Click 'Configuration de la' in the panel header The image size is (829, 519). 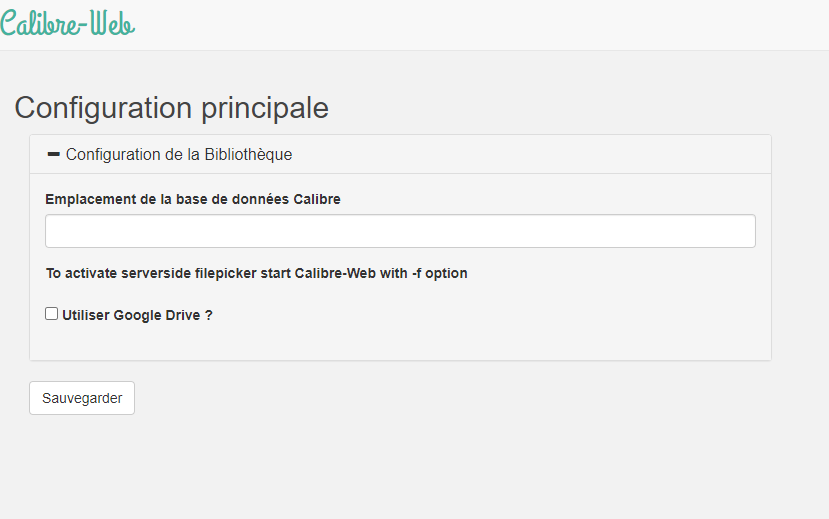pyautogui.click(x=133, y=154)
